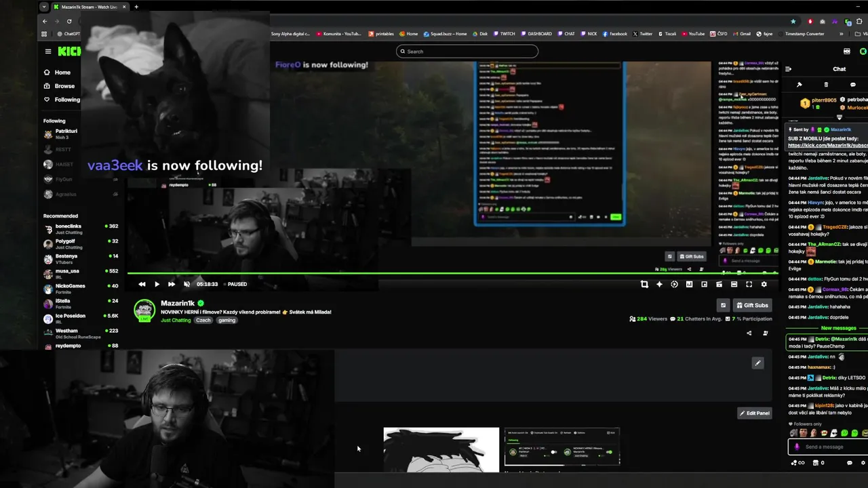
Task: Click speech bubble icon in chat header
Action: [852, 85]
